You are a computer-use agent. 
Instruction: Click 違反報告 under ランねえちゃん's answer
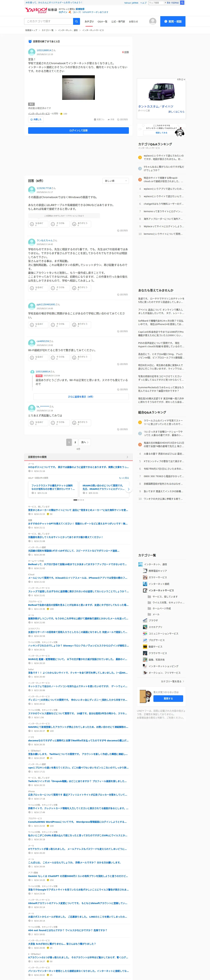[x=123, y=294]
